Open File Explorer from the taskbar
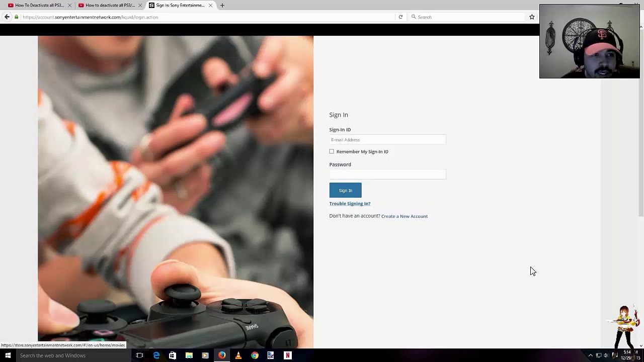 (x=189, y=355)
